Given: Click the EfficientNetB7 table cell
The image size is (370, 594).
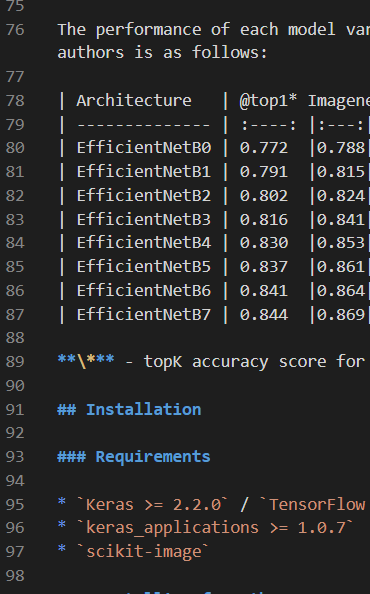Looking at the screenshot, I should (144, 314).
